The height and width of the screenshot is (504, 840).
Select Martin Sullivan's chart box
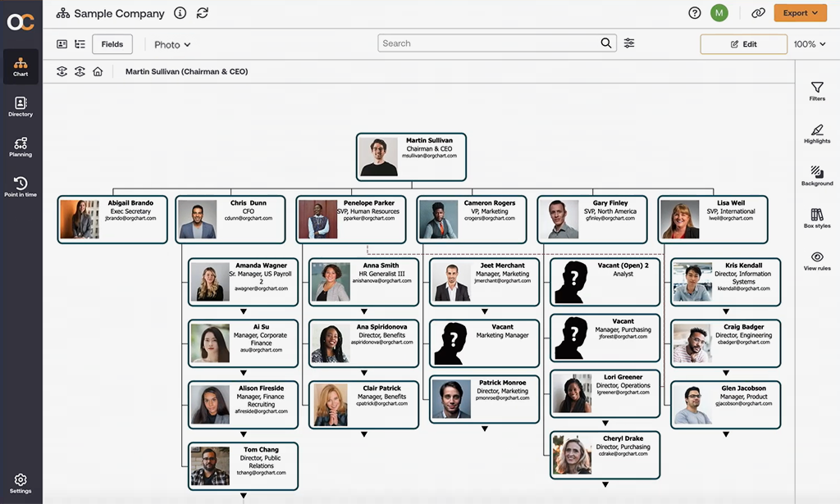[412, 157]
